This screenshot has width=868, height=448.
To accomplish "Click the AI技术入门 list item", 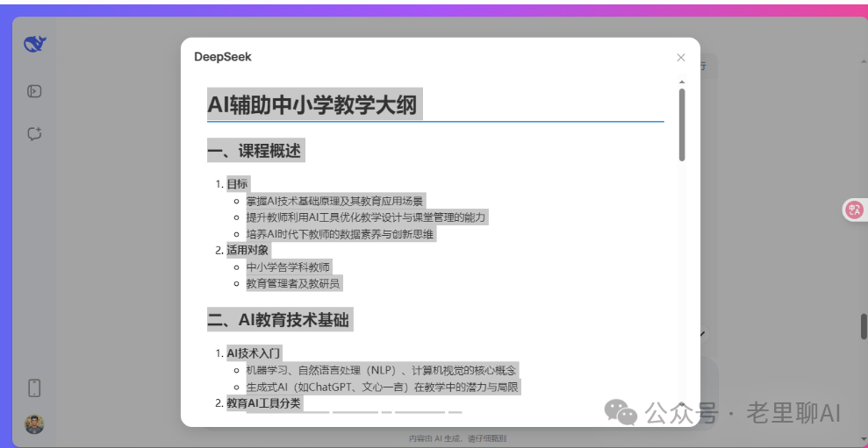I will pyautogui.click(x=254, y=353).
